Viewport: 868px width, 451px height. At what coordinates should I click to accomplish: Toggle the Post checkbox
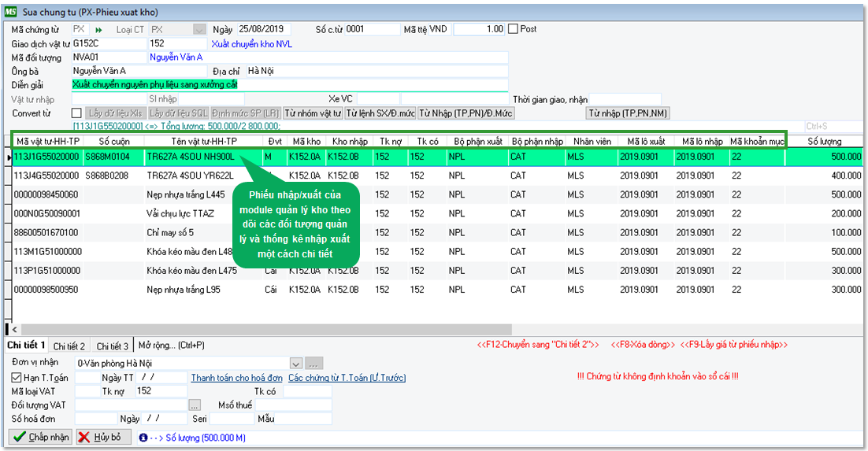tap(514, 29)
